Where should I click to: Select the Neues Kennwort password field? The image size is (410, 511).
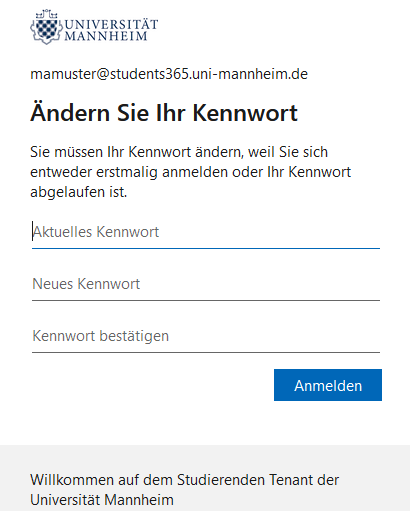click(206, 284)
